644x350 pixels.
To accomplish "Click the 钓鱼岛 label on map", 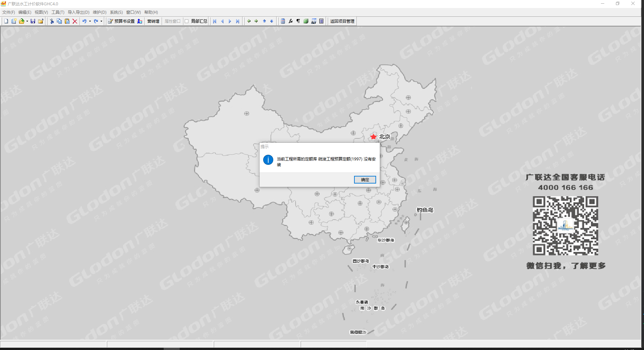I will click(x=425, y=210).
